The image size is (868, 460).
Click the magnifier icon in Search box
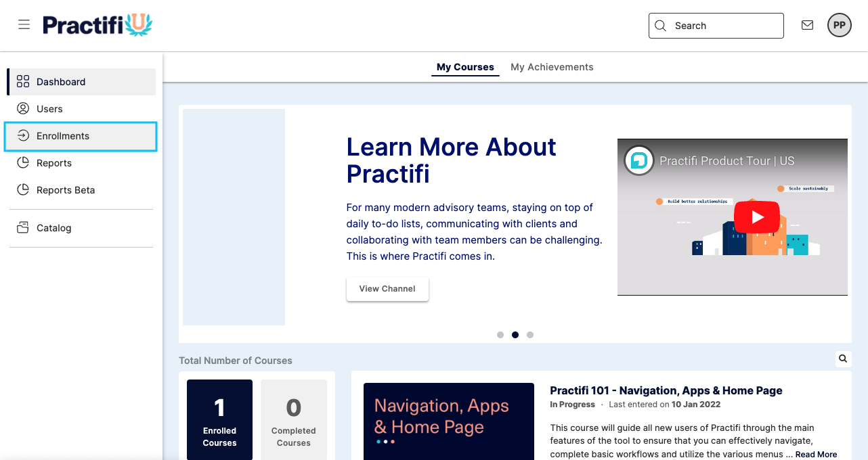661,26
